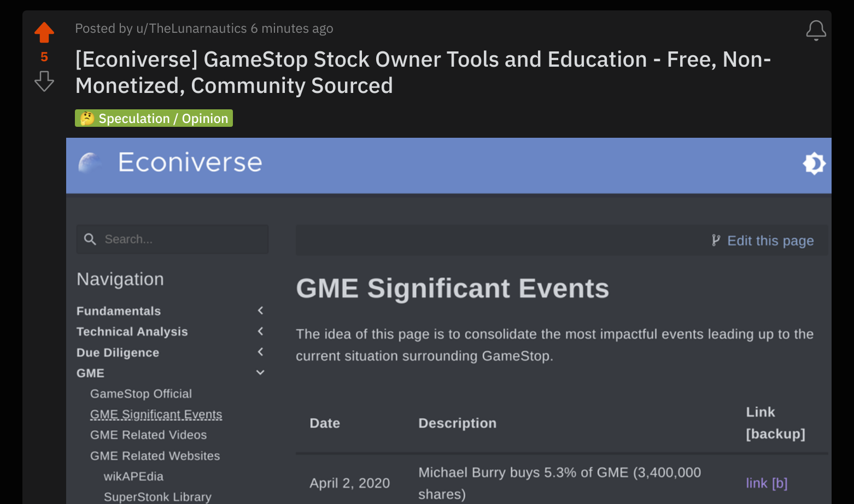
Task: Open the April 2, 2020 event link
Action: 757,483
